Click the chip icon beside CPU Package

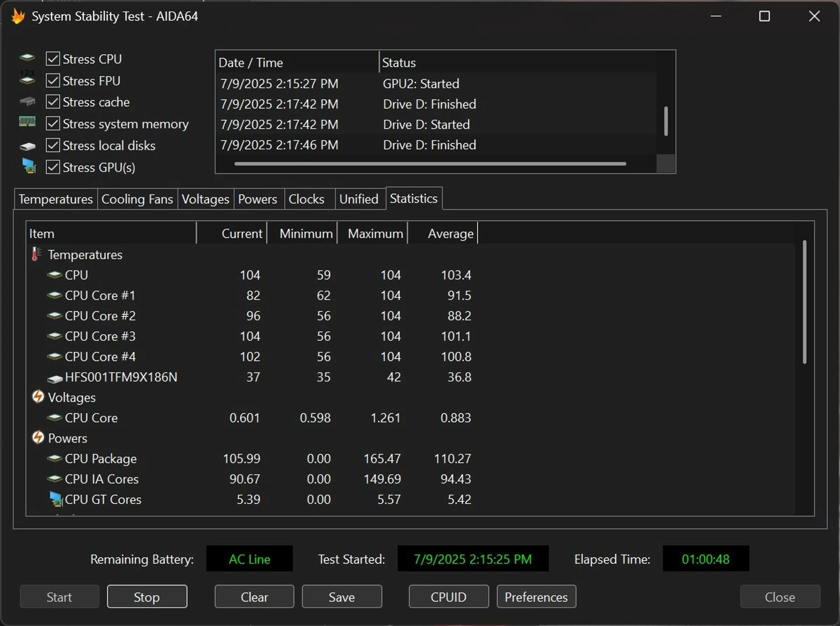54,458
